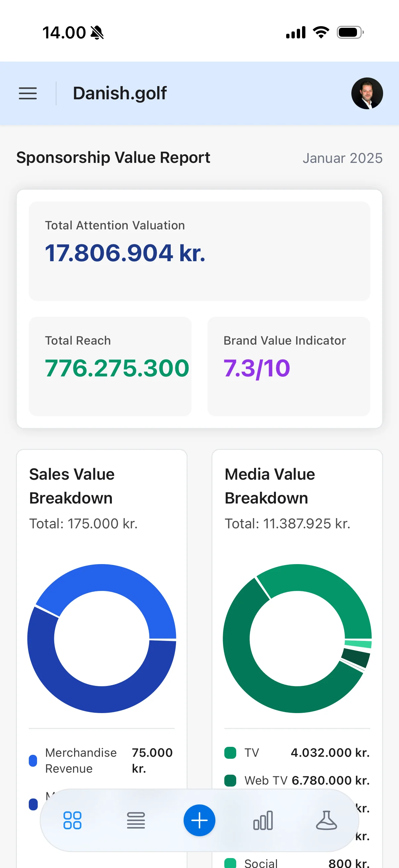The image size is (399, 868).
Task: Click the Sponsorship Value Report heading
Action: tap(113, 157)
